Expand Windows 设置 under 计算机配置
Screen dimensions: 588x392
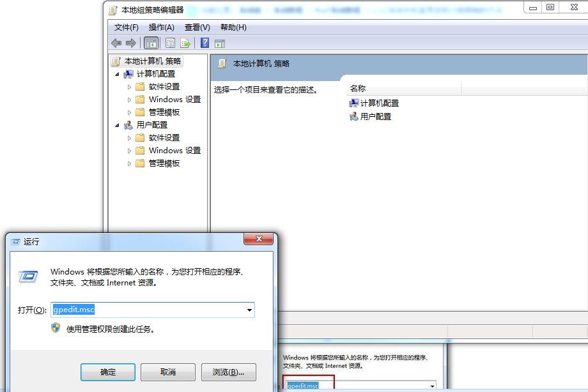129,100
